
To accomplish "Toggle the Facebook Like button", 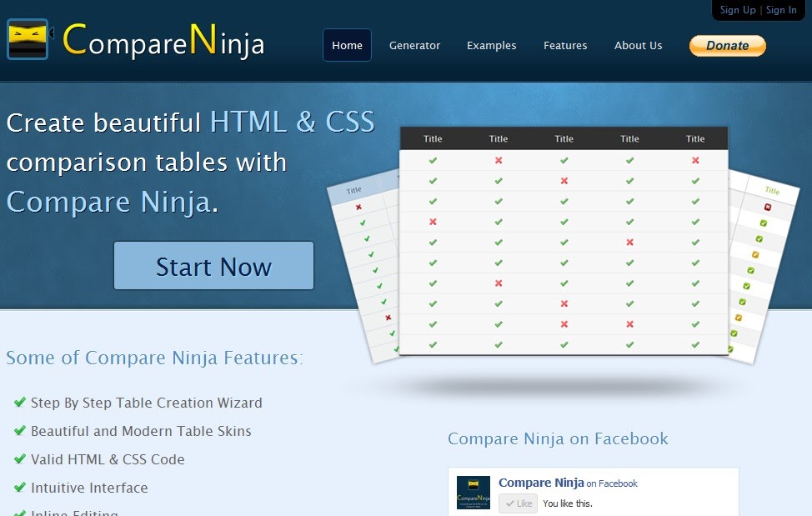I will pos(518,503).
